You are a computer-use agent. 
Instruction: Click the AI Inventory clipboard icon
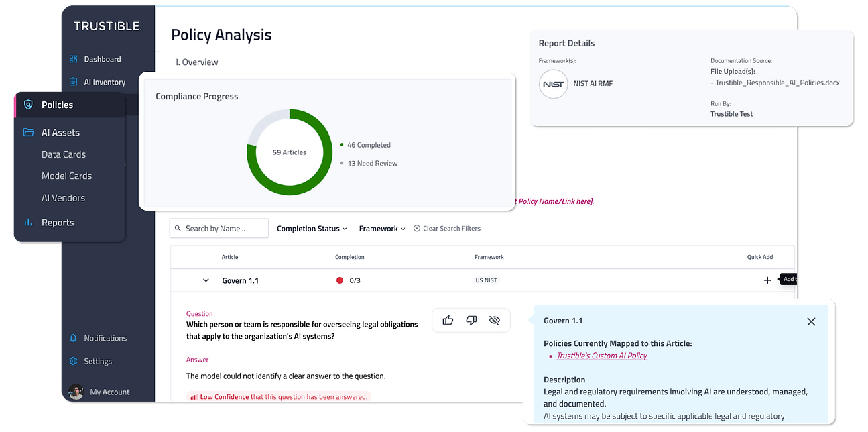click(73, 82)
